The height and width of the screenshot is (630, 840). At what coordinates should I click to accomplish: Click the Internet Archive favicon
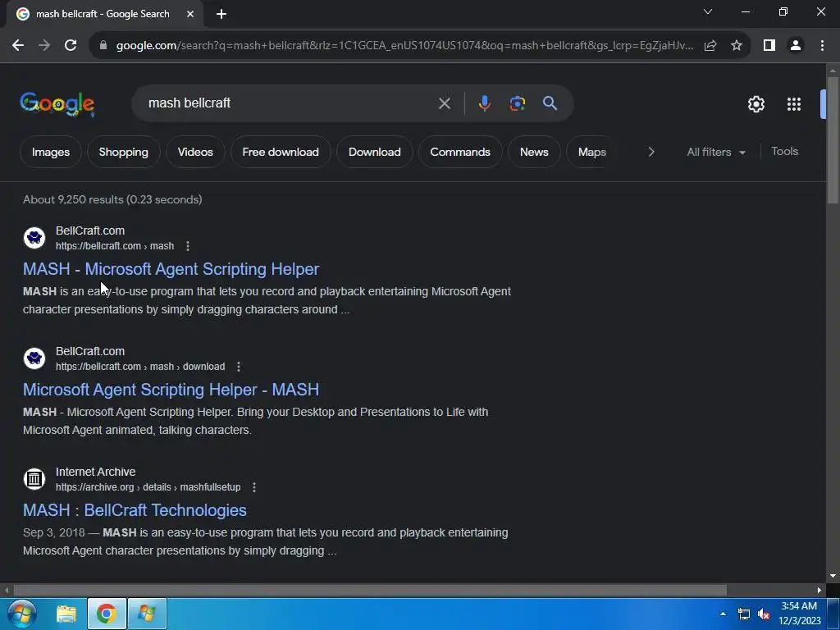34,479
